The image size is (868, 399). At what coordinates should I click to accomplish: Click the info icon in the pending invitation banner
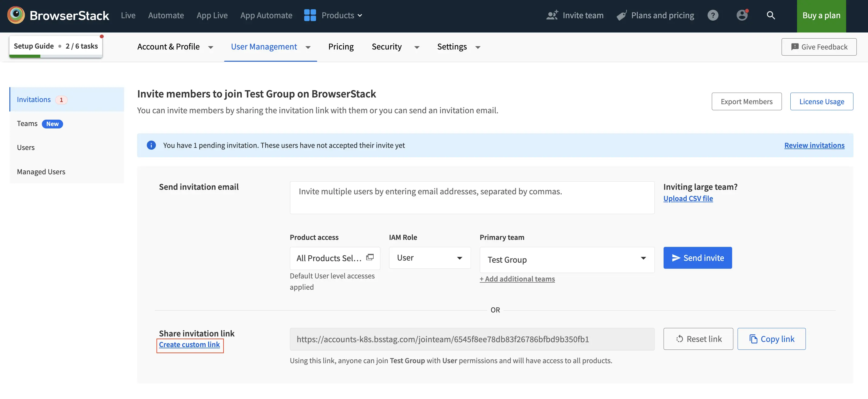151,145
